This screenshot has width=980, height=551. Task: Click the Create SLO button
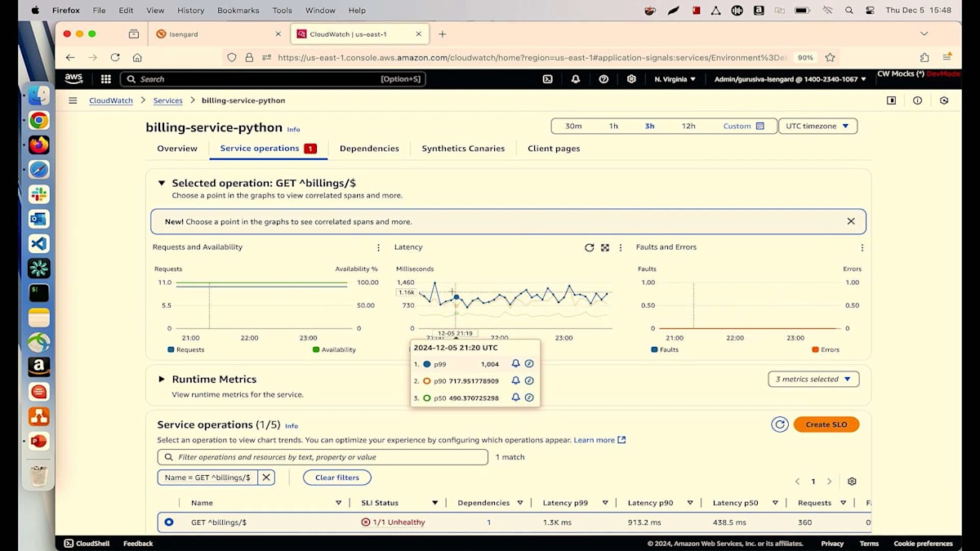click(826, 424)
